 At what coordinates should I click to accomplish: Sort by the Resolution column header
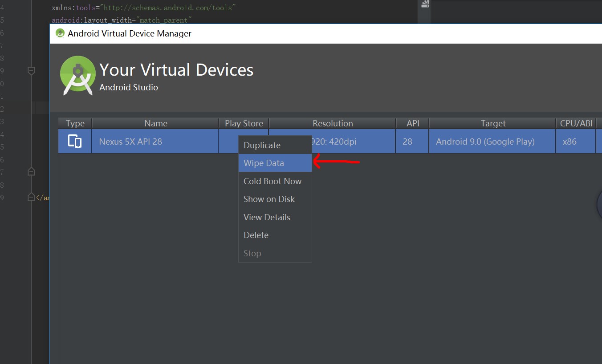click(x=333, y=123)
